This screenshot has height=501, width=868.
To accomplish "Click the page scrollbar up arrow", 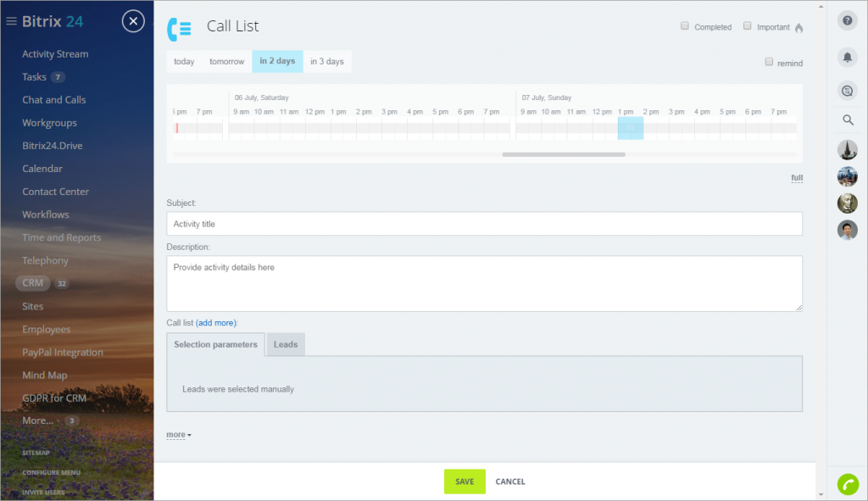I will click(x=821, y=7).
